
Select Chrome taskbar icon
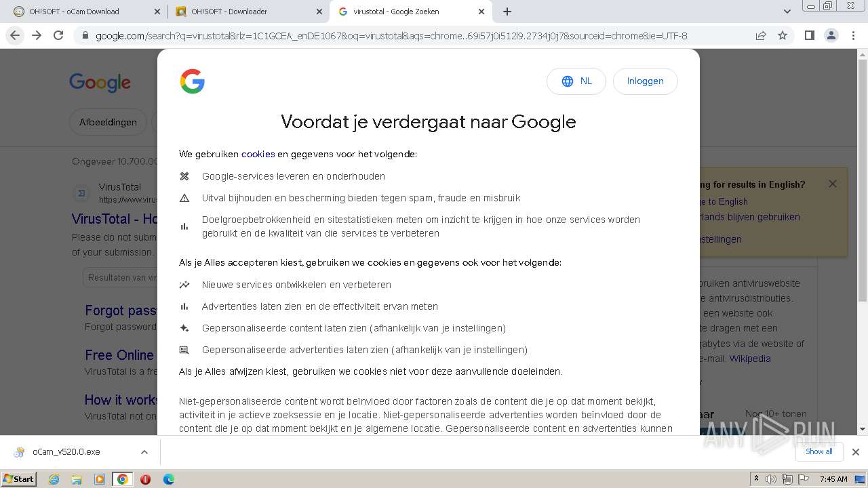(122, 479)
